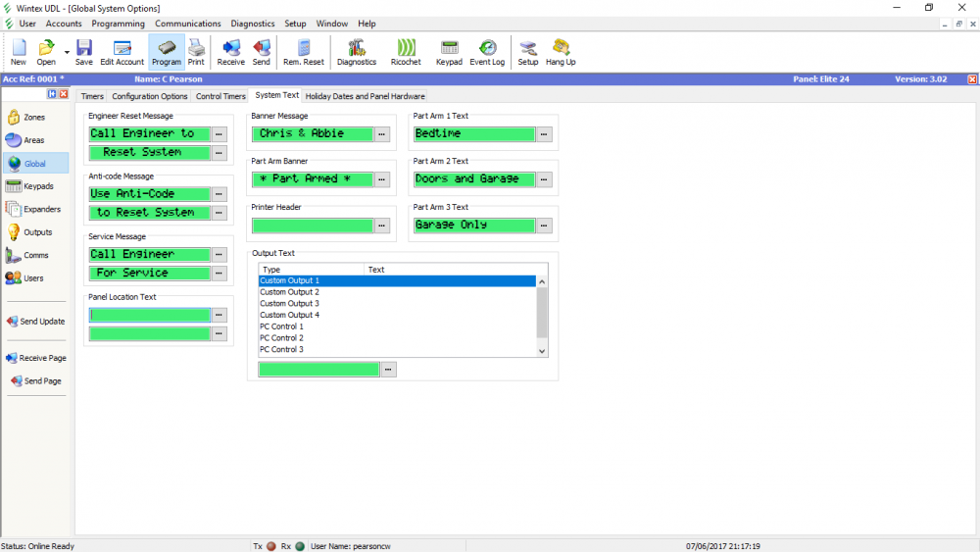980x552 pixels.
Task: Click the Send Update button
Action: click(35, 322)
